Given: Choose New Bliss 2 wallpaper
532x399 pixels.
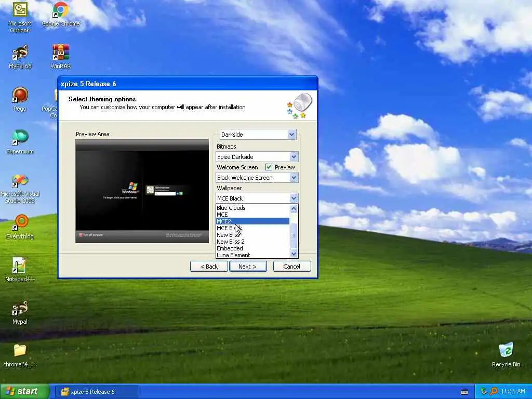Looking at the screenshot, I should [253, 242].
